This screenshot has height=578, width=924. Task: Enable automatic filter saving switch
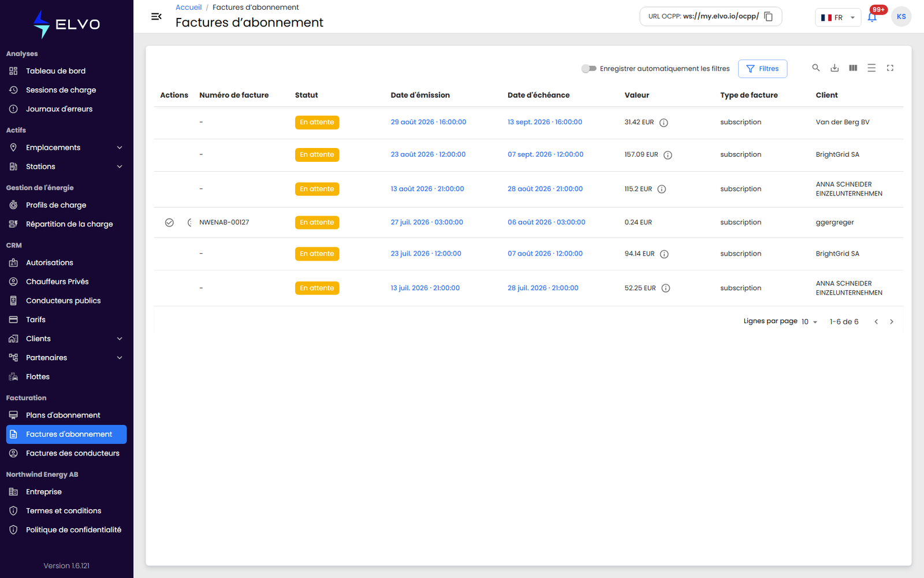coord(588,68)
